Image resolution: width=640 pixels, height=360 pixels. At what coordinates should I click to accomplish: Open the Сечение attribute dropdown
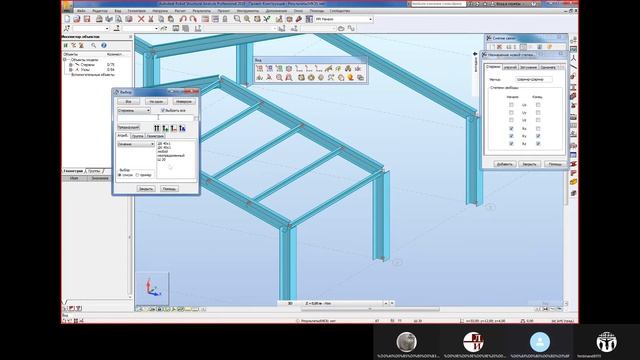[136, 144]
